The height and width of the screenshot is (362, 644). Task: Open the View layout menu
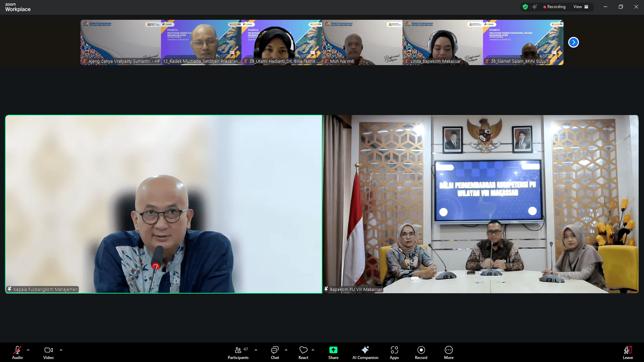coord(581,7)
